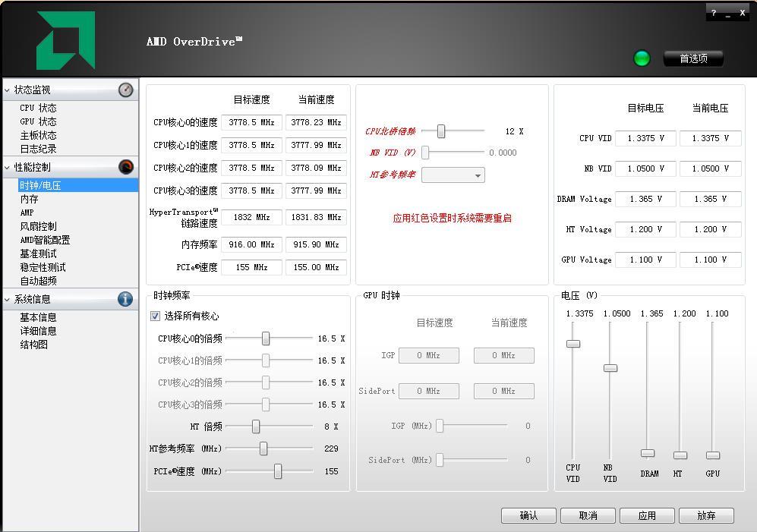Viewport: 757px width, 532px height.
Task: Click the green status indicator light
Action: [x=642, y=58]
